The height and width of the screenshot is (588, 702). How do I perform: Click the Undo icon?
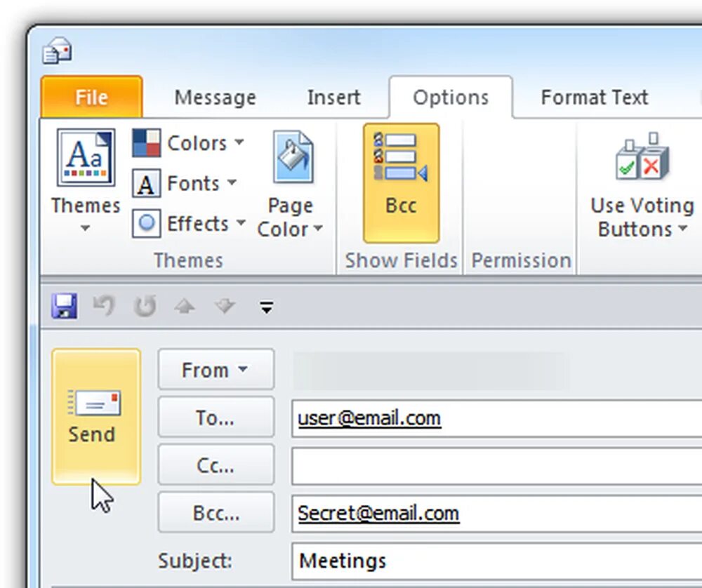click(x=104, y=307)
